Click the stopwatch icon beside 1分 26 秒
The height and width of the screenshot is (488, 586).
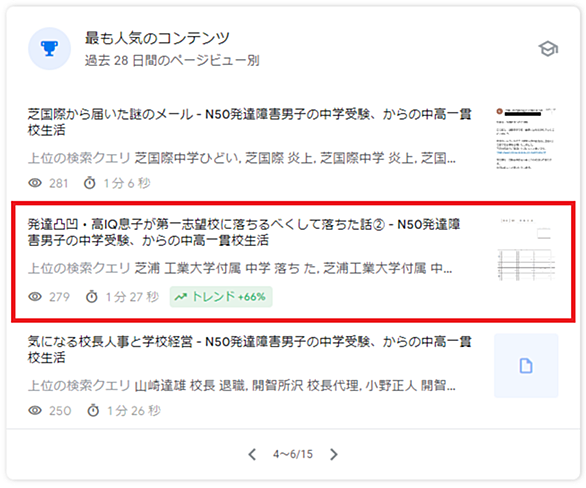coord(93,410)
